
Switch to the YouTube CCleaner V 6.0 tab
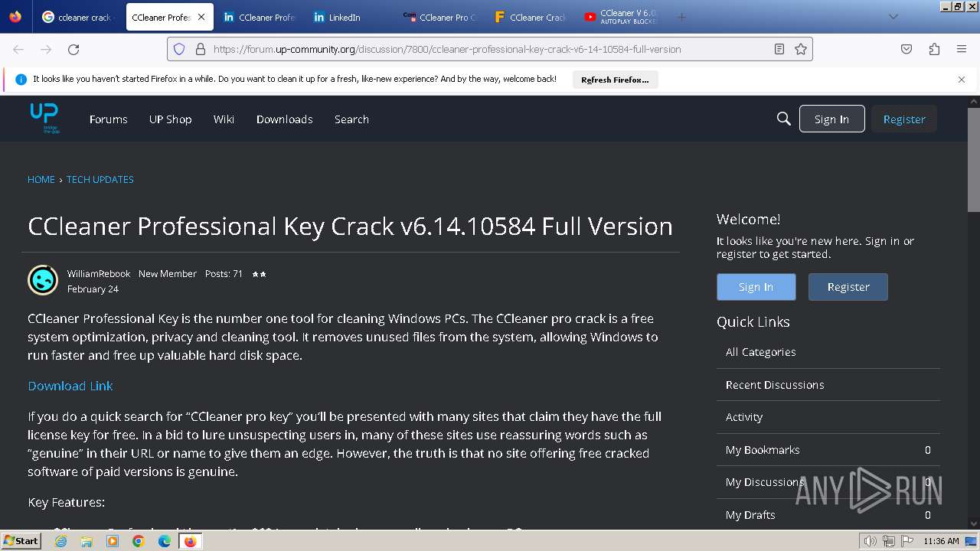[621, 17]
